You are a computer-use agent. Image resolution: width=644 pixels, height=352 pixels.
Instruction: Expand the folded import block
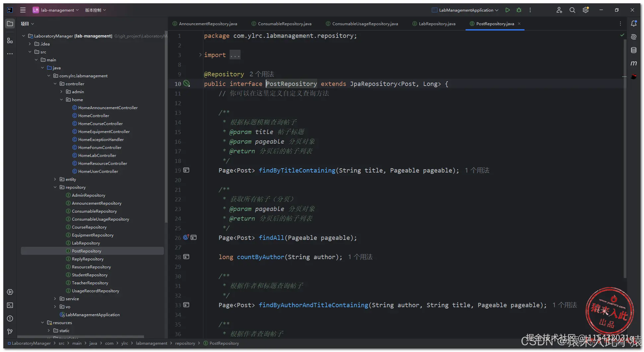(x=200, y=55)
